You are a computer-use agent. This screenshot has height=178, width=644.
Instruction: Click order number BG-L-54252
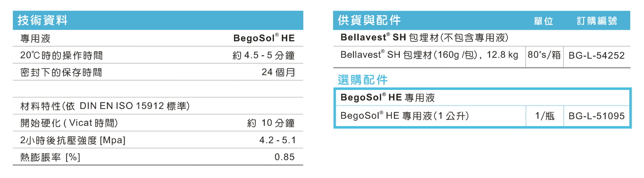coord(597,56)
